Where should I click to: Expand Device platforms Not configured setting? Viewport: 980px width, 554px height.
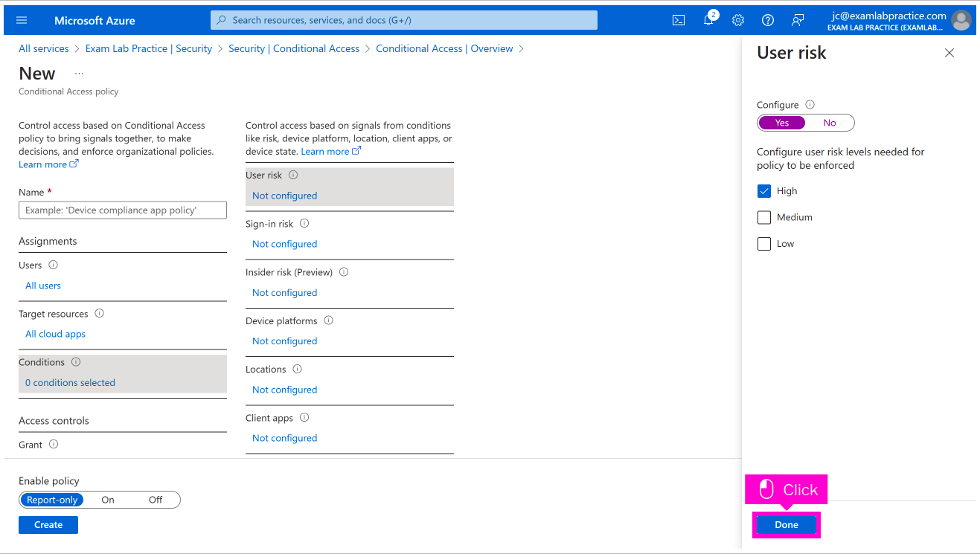[x=284, y=341]
